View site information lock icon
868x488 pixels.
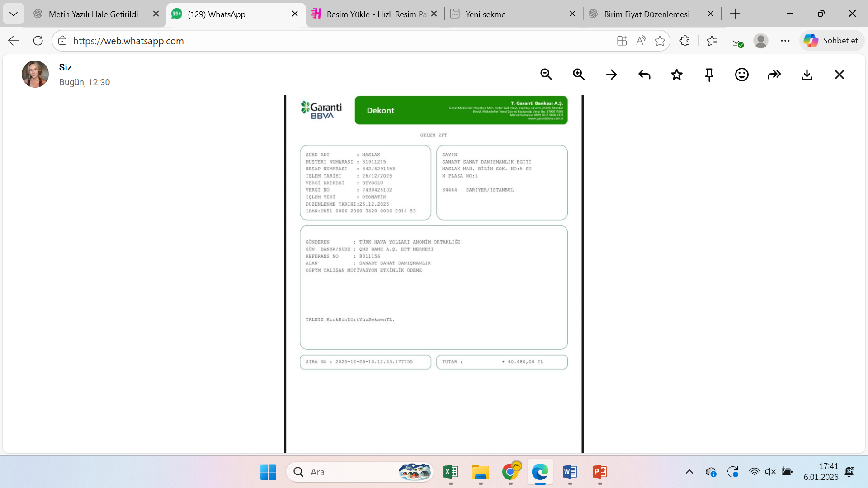point(62,41)
